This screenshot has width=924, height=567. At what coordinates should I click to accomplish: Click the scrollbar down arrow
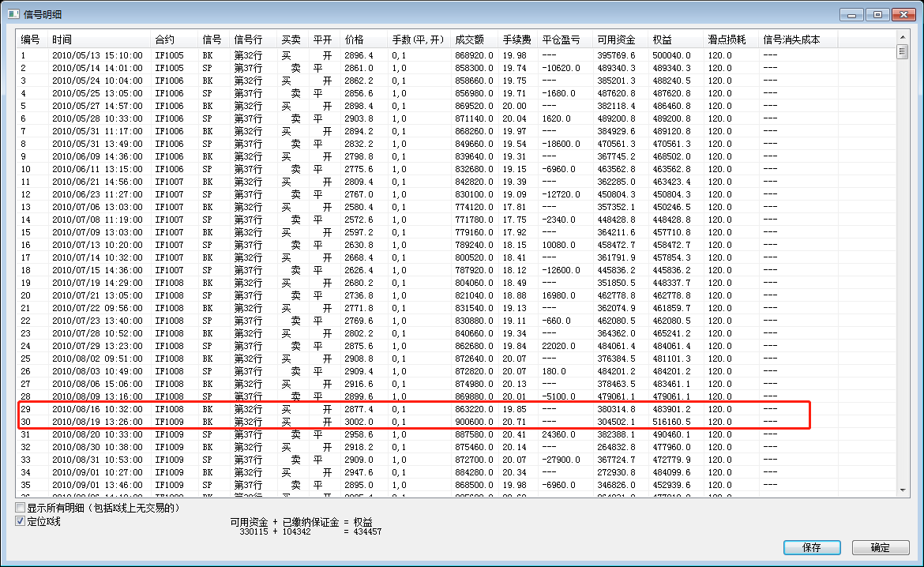(902, 490)
